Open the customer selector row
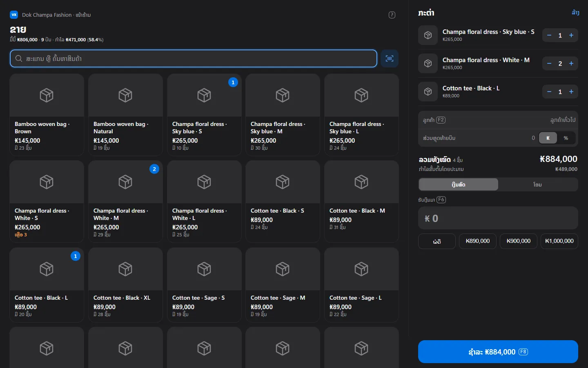Image resolution: width=588 pixels, height=368 pixels. 498,120
